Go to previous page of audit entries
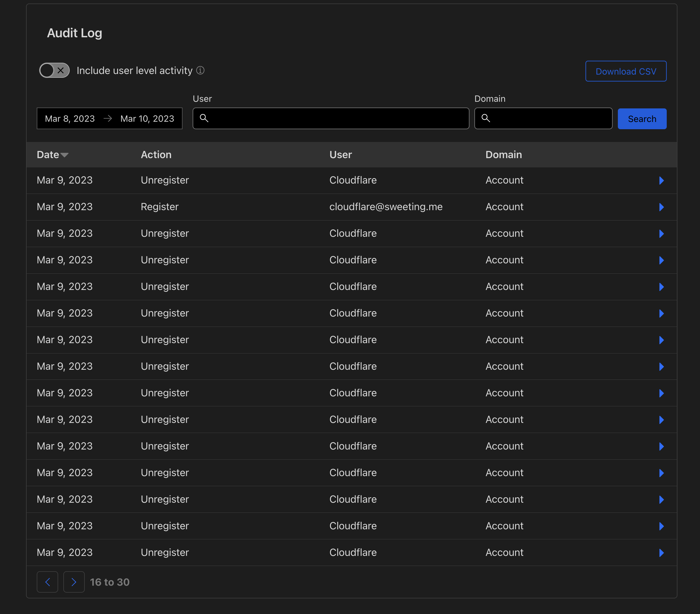The width and height of the screenshot is (700, 614). [47, 582]
